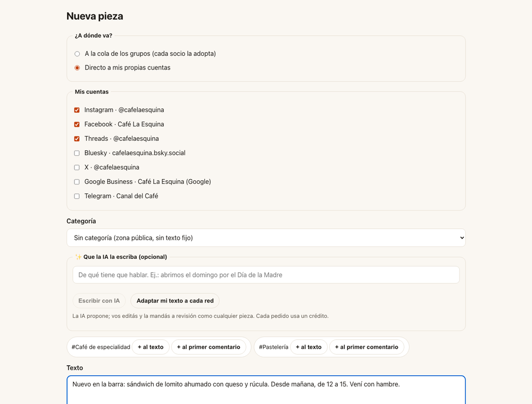Click the 'Texto' field label
Image resolution: width=532 pixels, height=404 pixels.
tap(74, 368)
